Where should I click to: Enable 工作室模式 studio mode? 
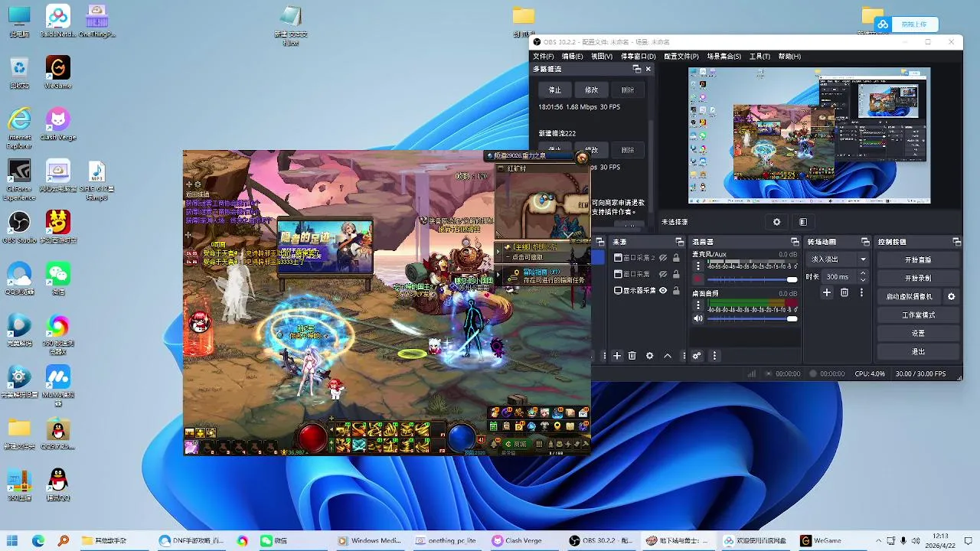tap(918, 315)
